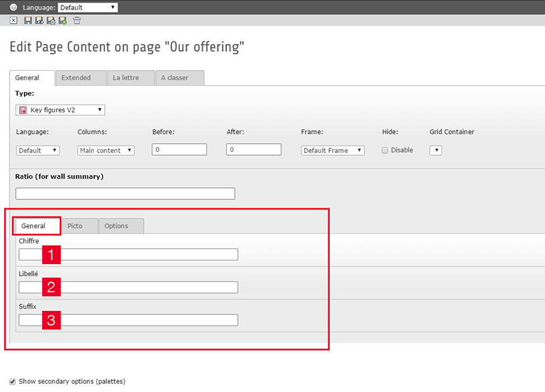
Task: Click the "After:" field label
Action: click(235, 132)
